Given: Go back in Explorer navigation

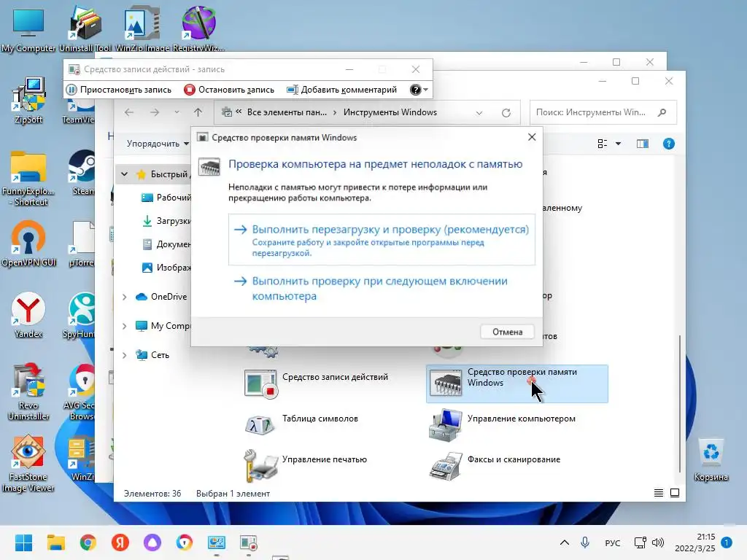Looking at the screenshot, I should click(129, 112).
